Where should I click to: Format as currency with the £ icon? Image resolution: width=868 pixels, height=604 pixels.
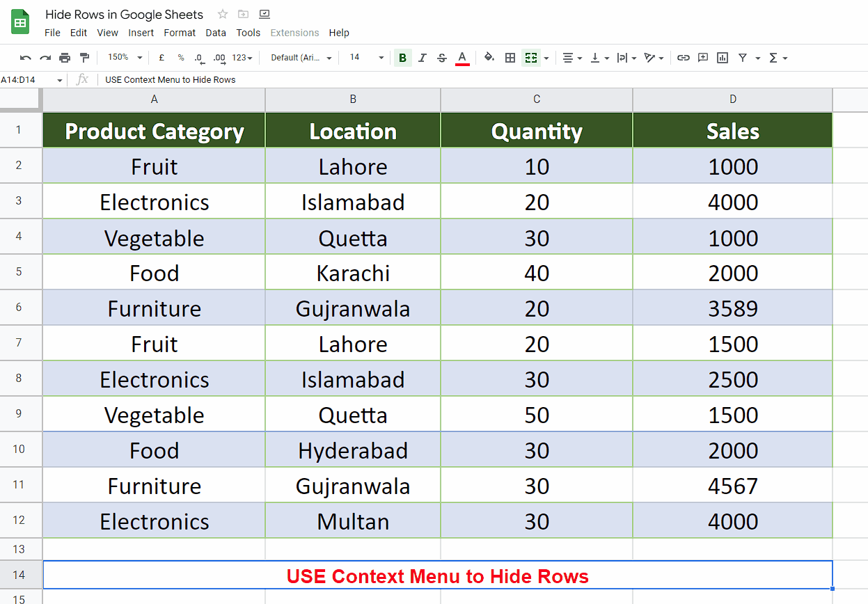pos(161,58)
